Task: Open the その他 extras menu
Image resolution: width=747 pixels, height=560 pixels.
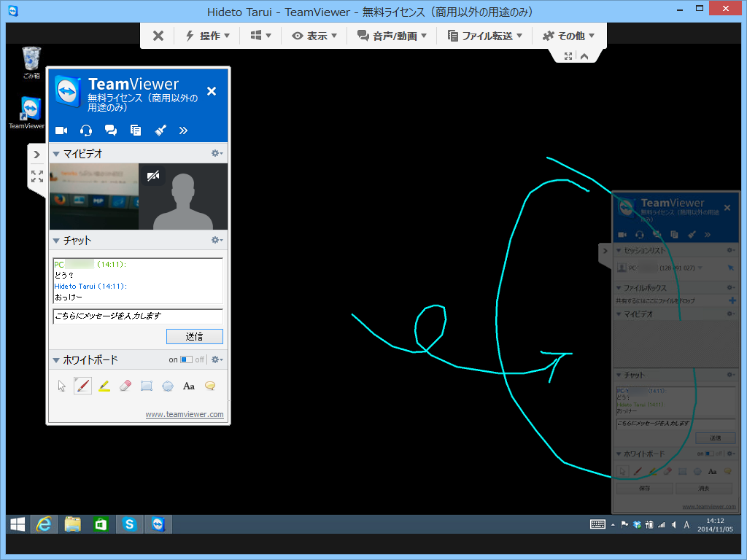Action: pyautogui.click(x=568, y=36)
